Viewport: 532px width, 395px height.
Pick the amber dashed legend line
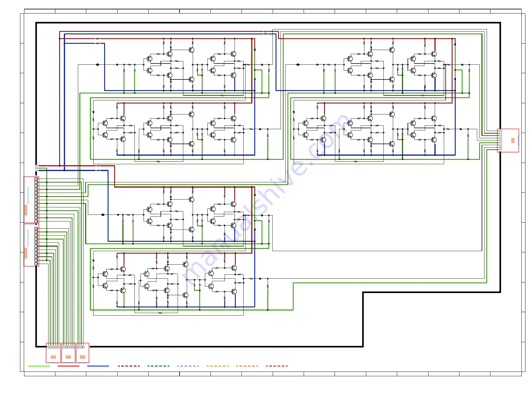point(217,366)
